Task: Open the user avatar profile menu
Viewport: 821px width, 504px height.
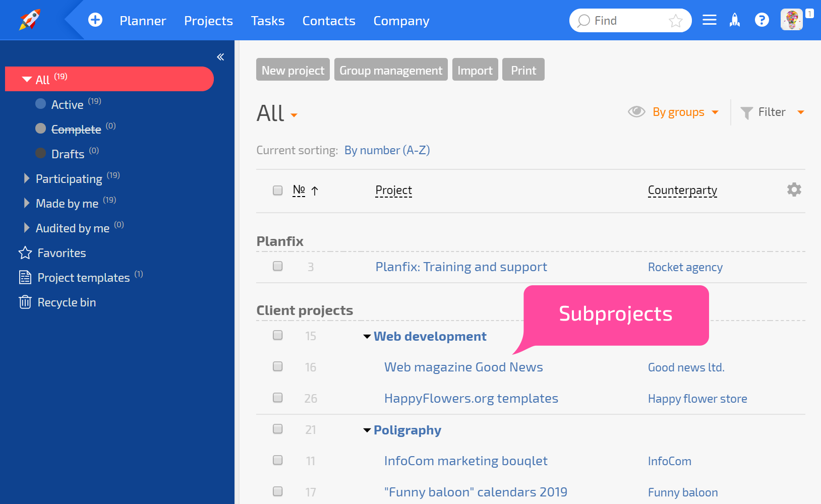Action: tap(792, 20)
